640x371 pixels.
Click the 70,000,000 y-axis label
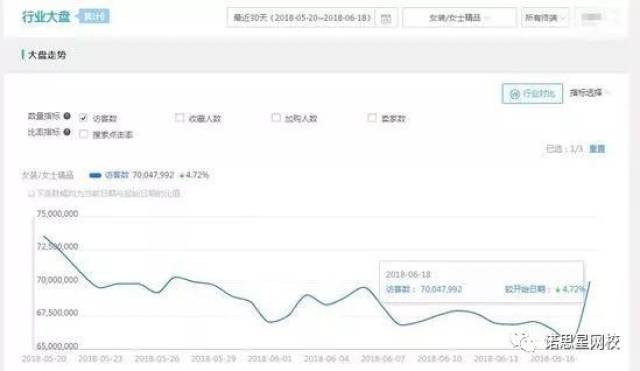57,280
